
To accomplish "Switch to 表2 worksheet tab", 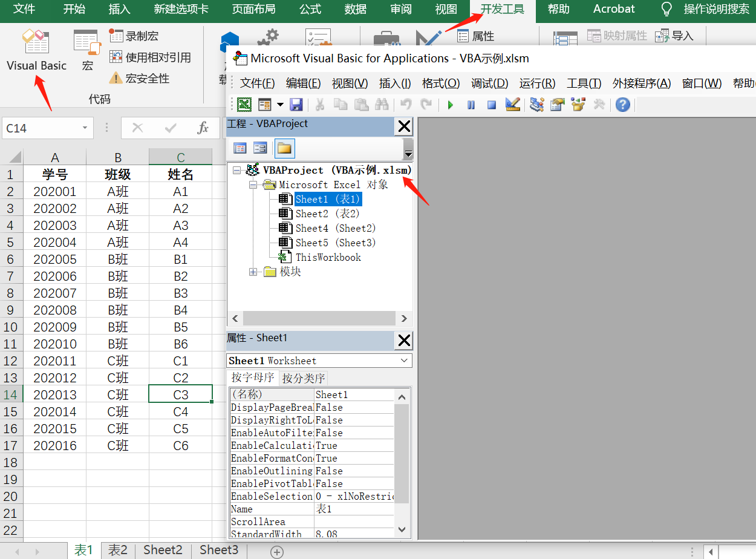I will [118, 550].
